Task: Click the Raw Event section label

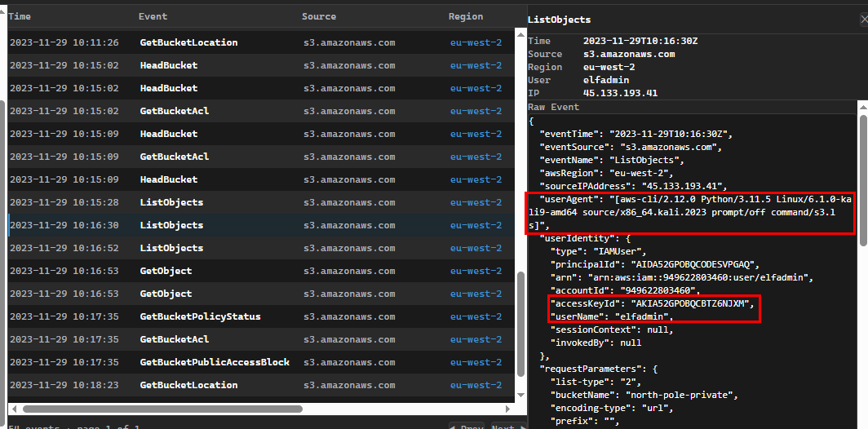Action: coord(554,107)
